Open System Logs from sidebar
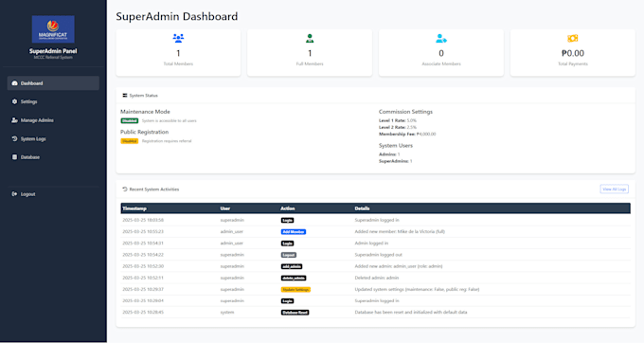This screenshot has height=343, width=644. (53, 139)
